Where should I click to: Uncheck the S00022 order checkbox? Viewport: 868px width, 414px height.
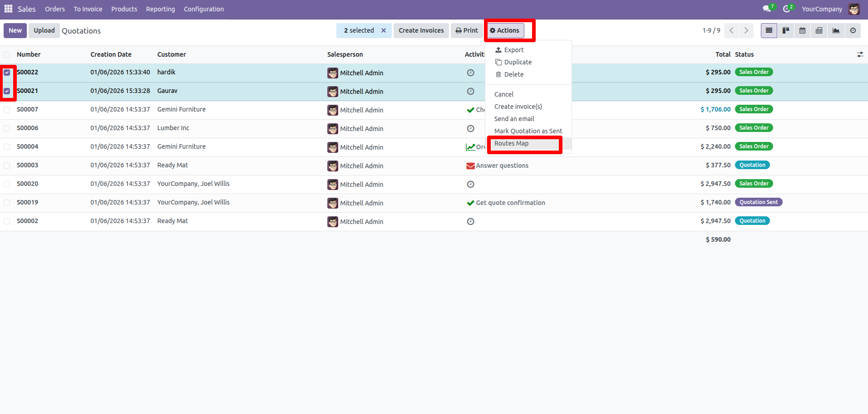(x=7, y=73)
